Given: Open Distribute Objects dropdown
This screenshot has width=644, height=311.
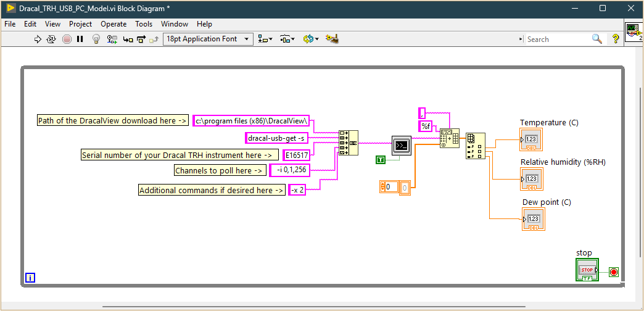Looking at the screenshot, I should click(287, 39).
